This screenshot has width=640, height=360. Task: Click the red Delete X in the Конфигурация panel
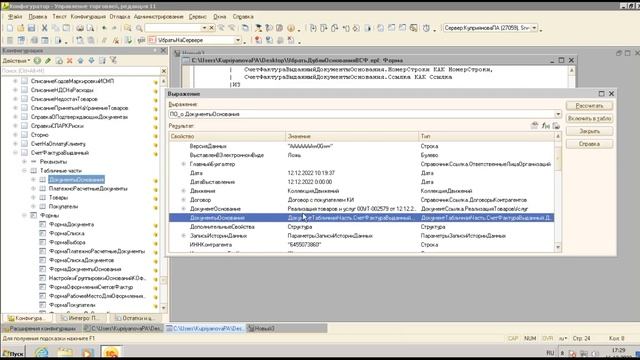click(x=69, y=60)
